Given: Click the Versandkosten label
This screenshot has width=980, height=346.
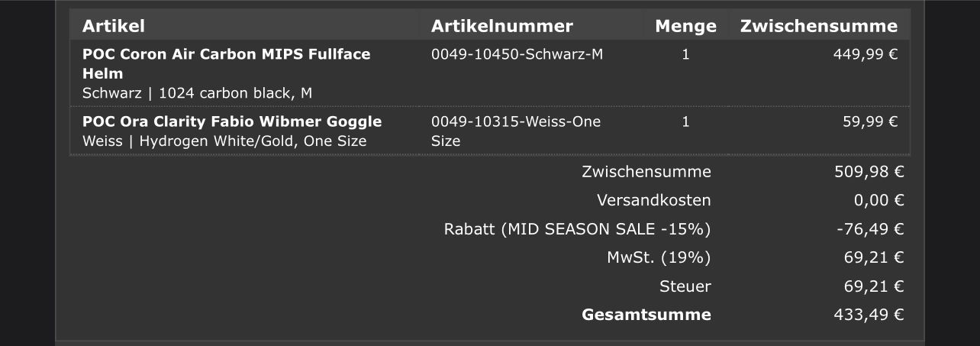Looking at the screenshot, I should 653,200.
